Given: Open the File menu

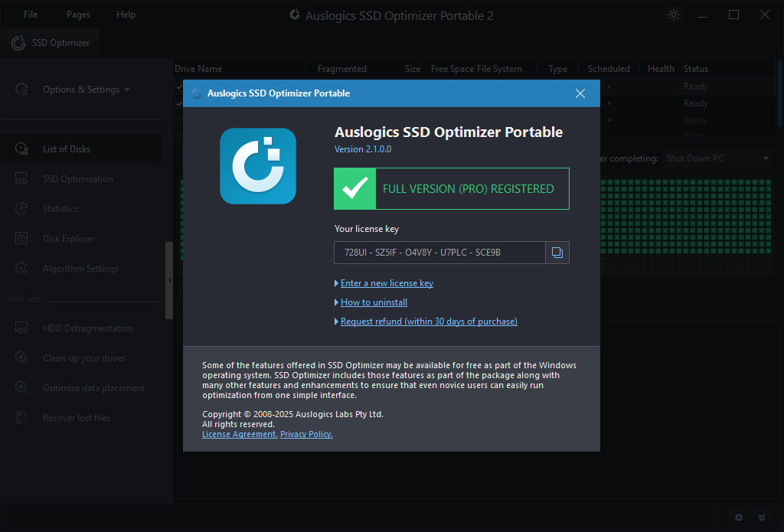Looking at the screenshot, I should (x=31, y=15).
